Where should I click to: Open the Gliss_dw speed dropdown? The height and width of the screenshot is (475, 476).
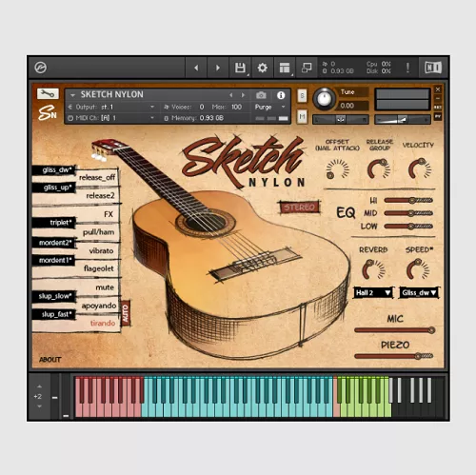[x=419, y=292]
